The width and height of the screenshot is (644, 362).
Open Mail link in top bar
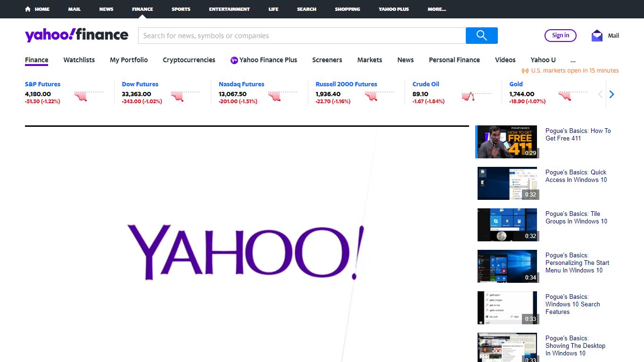tap(74, 9)
